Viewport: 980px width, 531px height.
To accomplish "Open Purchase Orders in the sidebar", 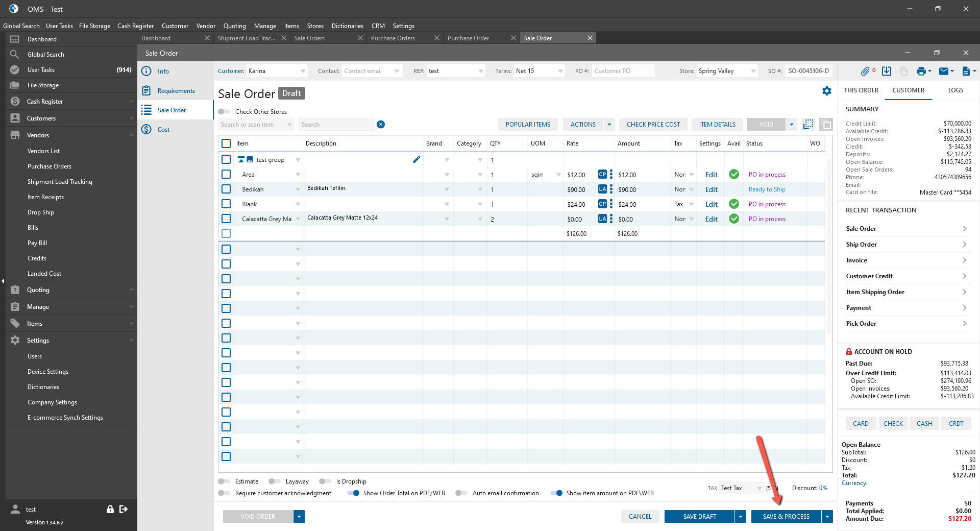I will point(50,166).
